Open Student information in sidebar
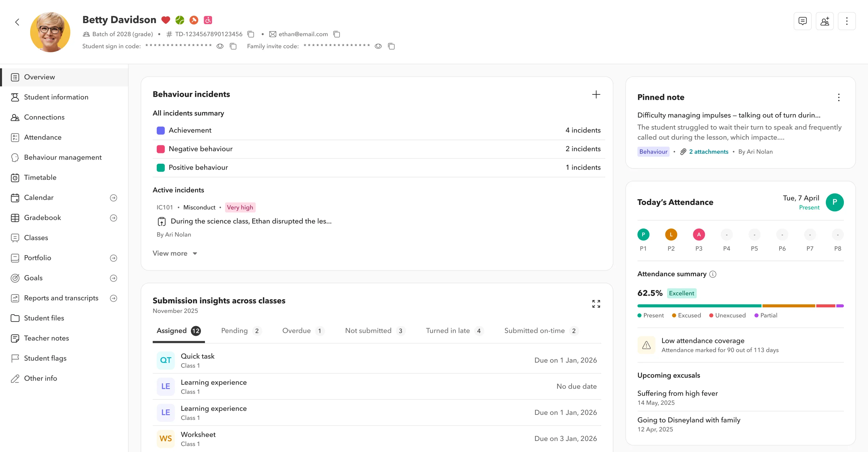The width and height of the screenshot is (868, 452). click(x=64, y=97)
